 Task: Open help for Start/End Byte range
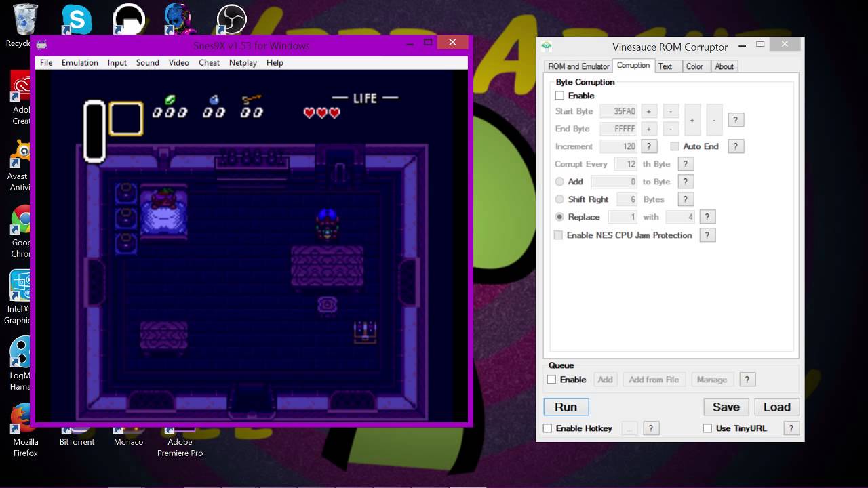735,120
